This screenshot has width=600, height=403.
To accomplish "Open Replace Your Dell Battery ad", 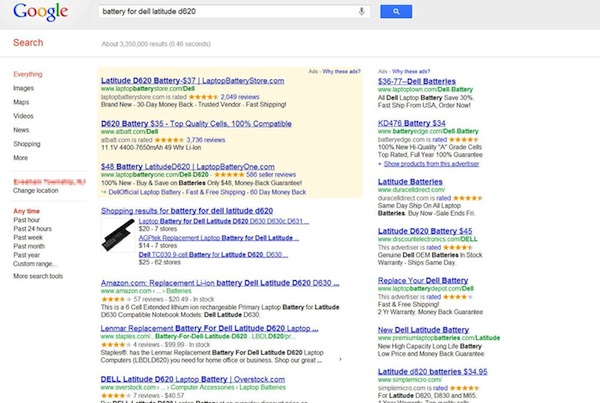I will [x=423, y=281].
